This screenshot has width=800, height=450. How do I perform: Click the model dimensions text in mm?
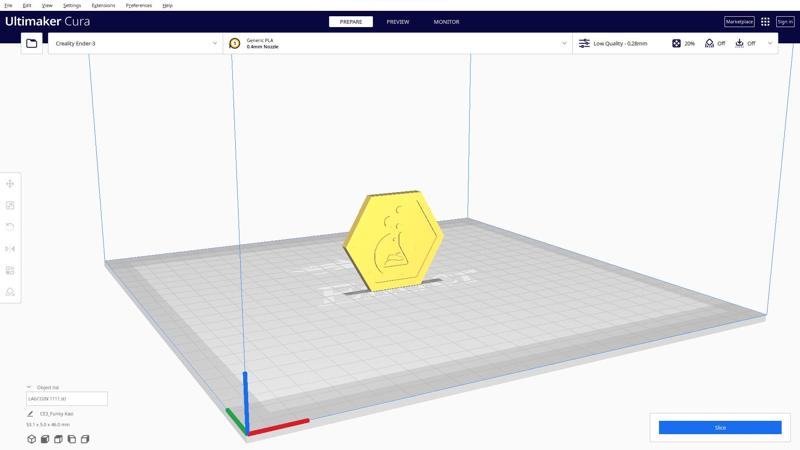click(x=48, y=424)
